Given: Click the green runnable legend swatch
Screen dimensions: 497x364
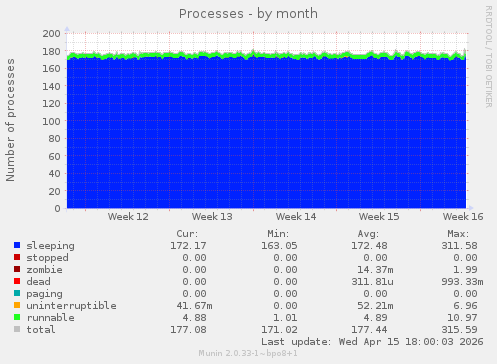Looking at the screenshot, I should 17,317.
